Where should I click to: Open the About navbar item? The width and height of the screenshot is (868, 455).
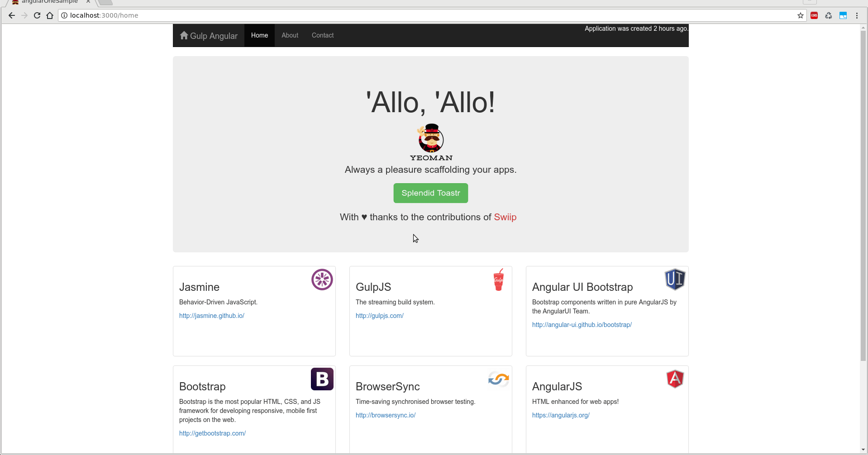290,35
